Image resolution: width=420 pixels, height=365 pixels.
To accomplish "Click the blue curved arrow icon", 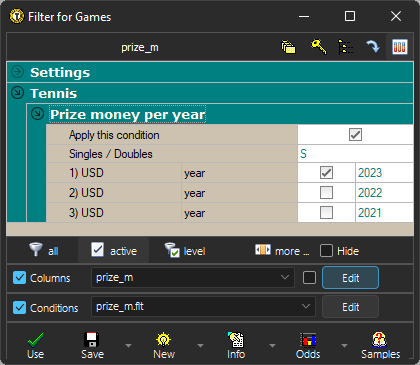I will [x=373, y=47].
